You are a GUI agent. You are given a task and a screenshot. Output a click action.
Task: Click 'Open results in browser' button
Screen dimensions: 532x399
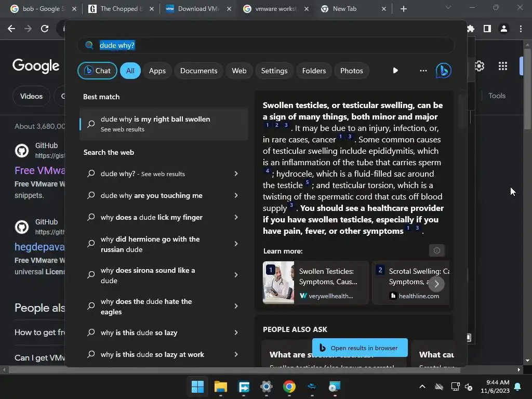[x=360, y=348]
